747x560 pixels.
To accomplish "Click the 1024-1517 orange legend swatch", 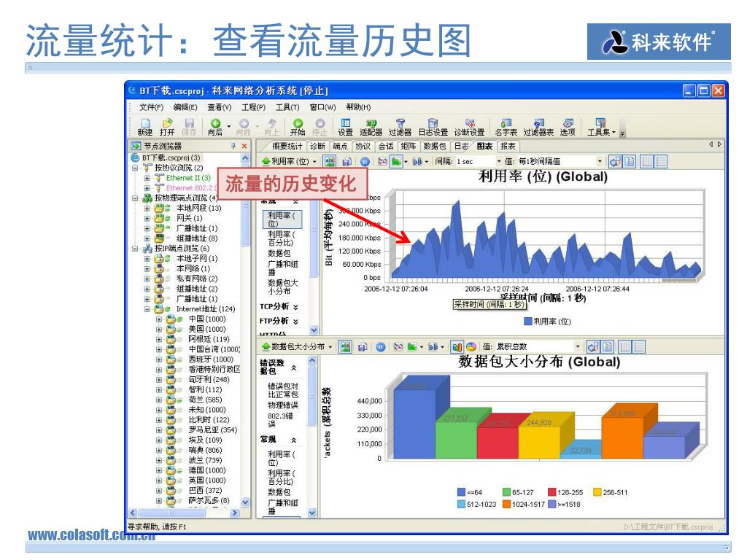I will (x=506, y=505).
